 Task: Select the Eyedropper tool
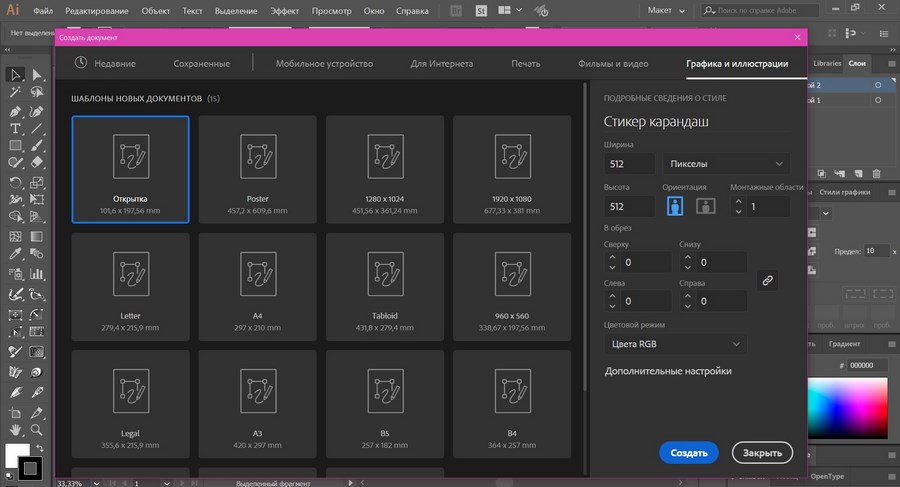point(15,254)
